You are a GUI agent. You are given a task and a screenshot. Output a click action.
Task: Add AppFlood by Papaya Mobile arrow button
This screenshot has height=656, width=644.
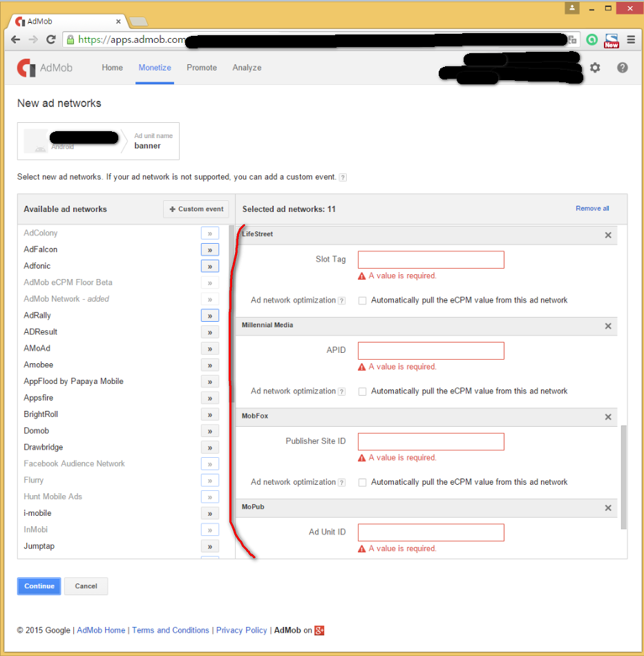(210, 382)
